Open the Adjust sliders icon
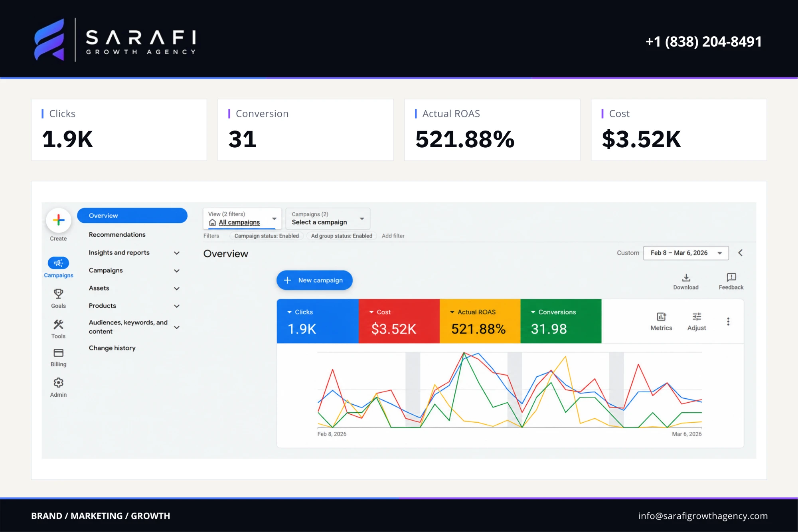 [697, 317]
